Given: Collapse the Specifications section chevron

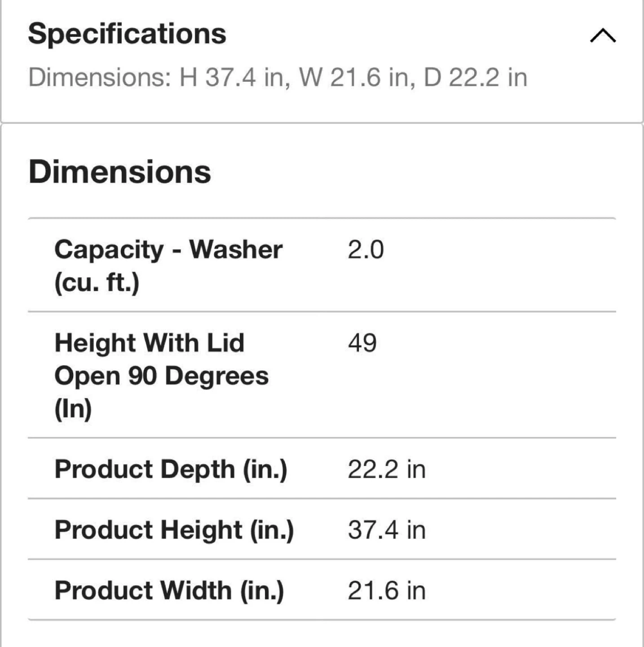Looking at the screenshot, I should (x=603, y=35).
